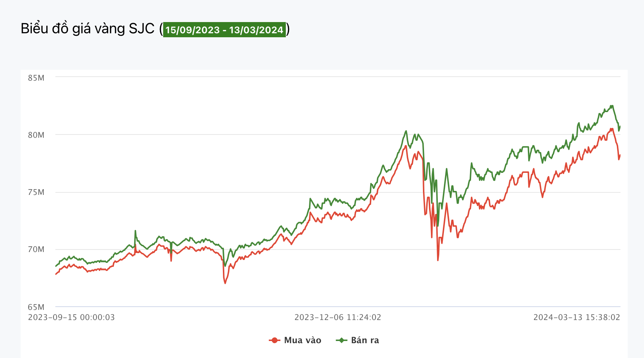
Task: Click the Biểu đồ giá vàng SJC title
Action: click(x=88, y=29)
